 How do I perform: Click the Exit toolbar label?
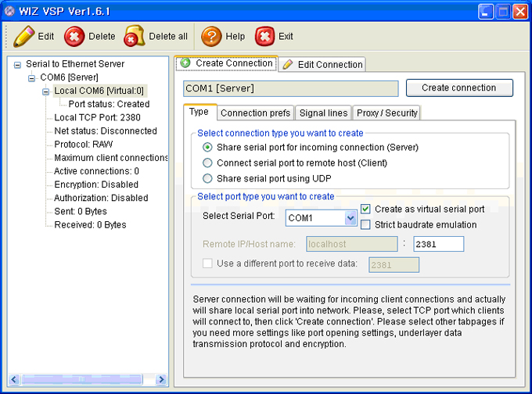pos(286,36)
